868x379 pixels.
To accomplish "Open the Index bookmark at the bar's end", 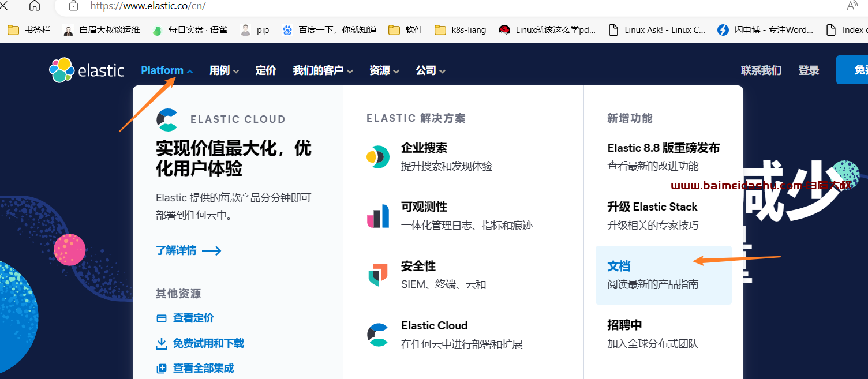I will 846,30.
